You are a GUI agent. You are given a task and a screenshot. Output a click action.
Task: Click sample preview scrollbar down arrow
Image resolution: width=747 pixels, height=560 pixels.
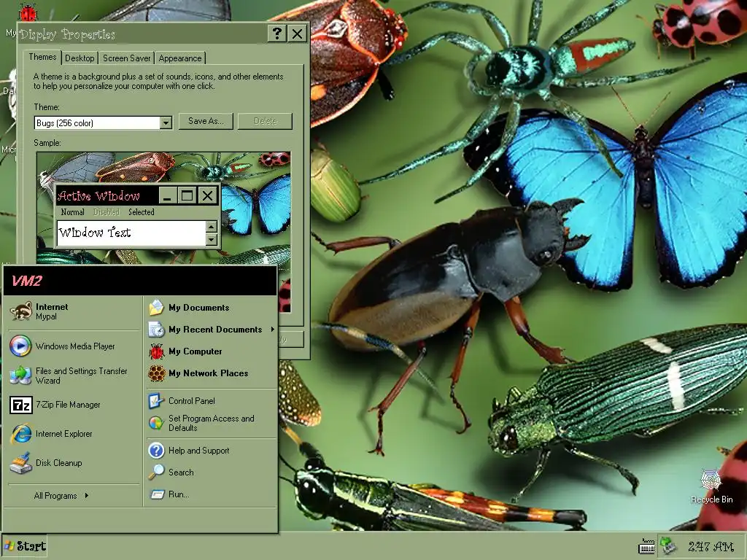click(212, 239)
